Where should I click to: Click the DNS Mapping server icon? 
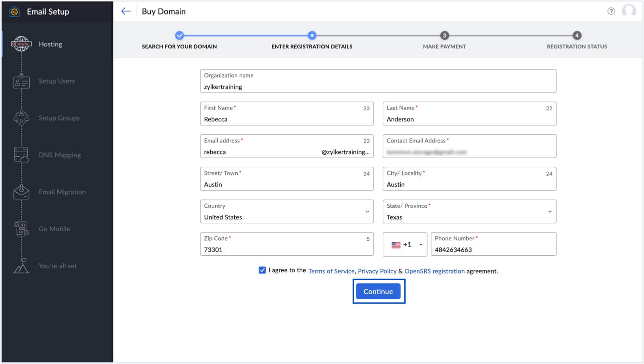coord(21,155)
